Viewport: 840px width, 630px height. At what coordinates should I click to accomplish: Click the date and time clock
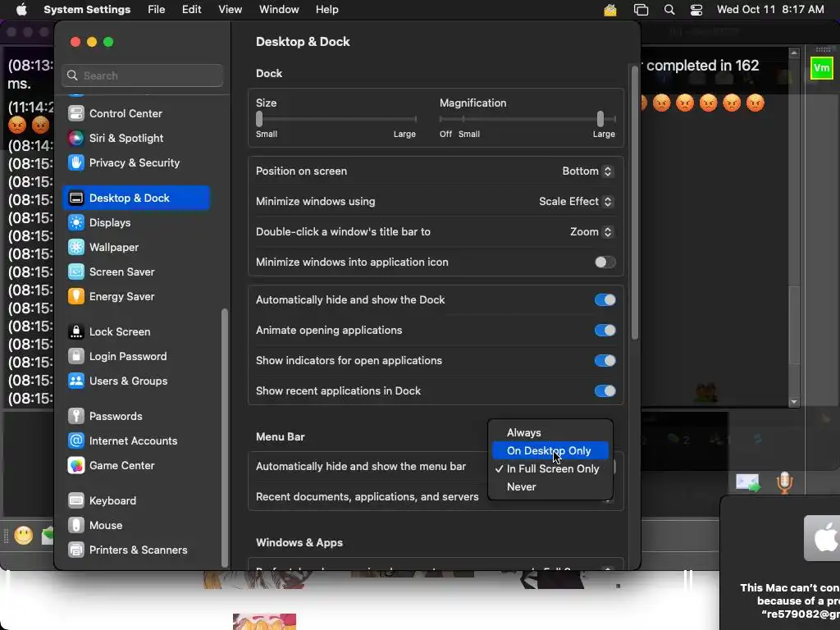coord(770,10)
